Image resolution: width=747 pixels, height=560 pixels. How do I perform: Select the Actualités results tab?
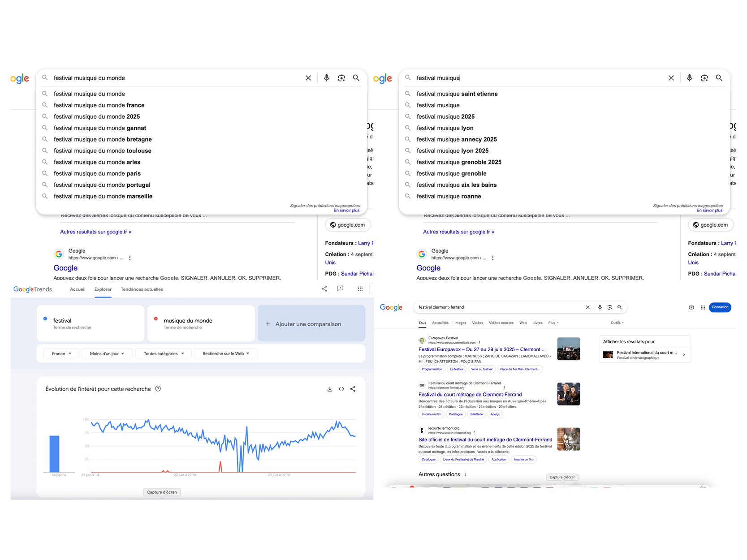[440, 323]
